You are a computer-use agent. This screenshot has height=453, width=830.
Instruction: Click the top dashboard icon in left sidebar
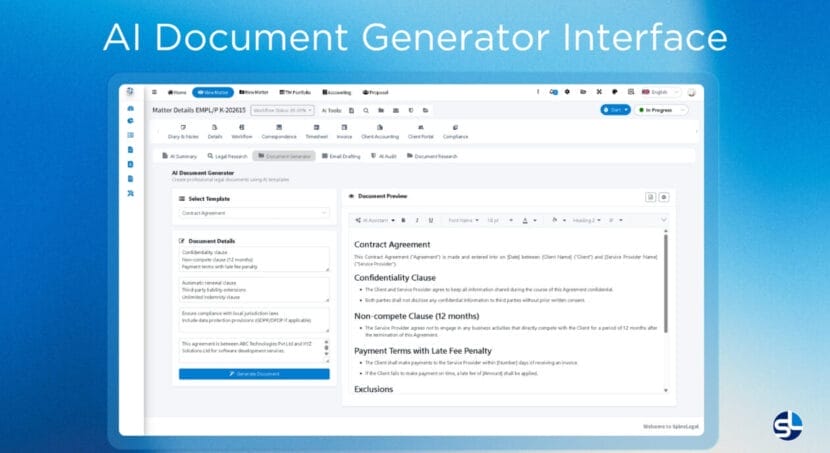131,108
